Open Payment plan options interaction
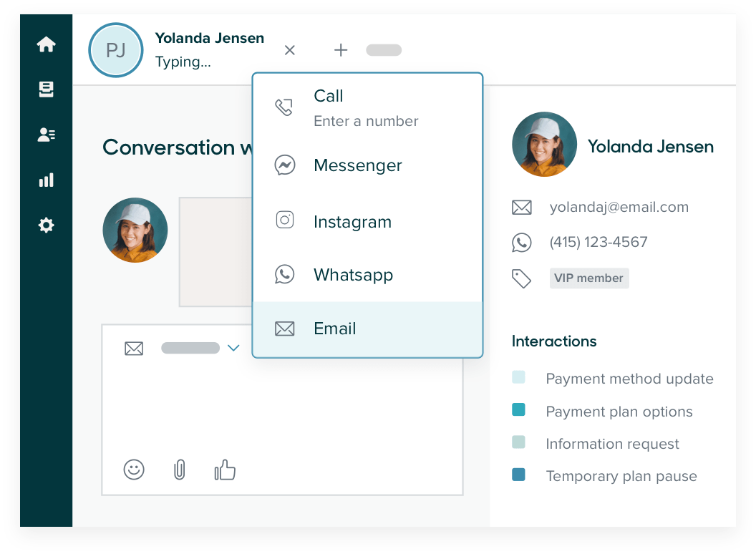Viewport: 756px width, 554px height. tap(619, 412)
